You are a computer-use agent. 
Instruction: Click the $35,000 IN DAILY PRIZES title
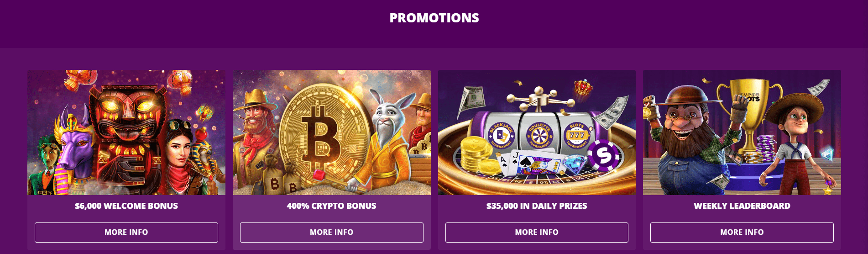pos(537,206)
